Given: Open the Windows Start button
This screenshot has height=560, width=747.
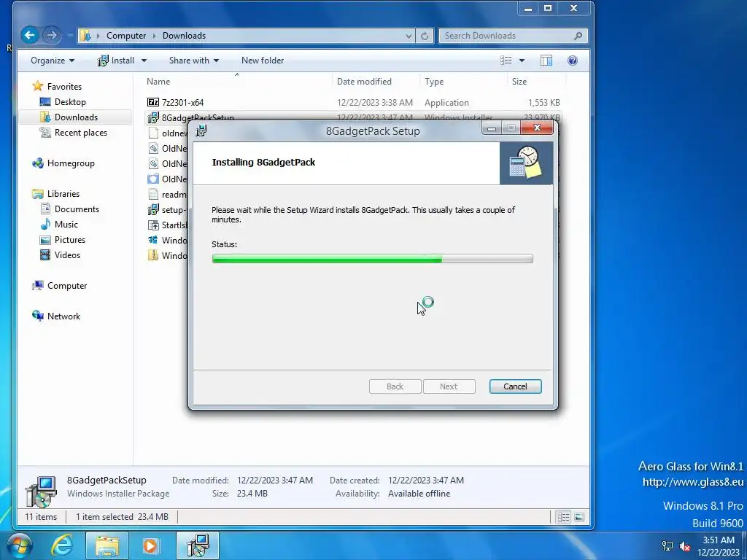Looking at the screenshot, I should click(18, 545).
